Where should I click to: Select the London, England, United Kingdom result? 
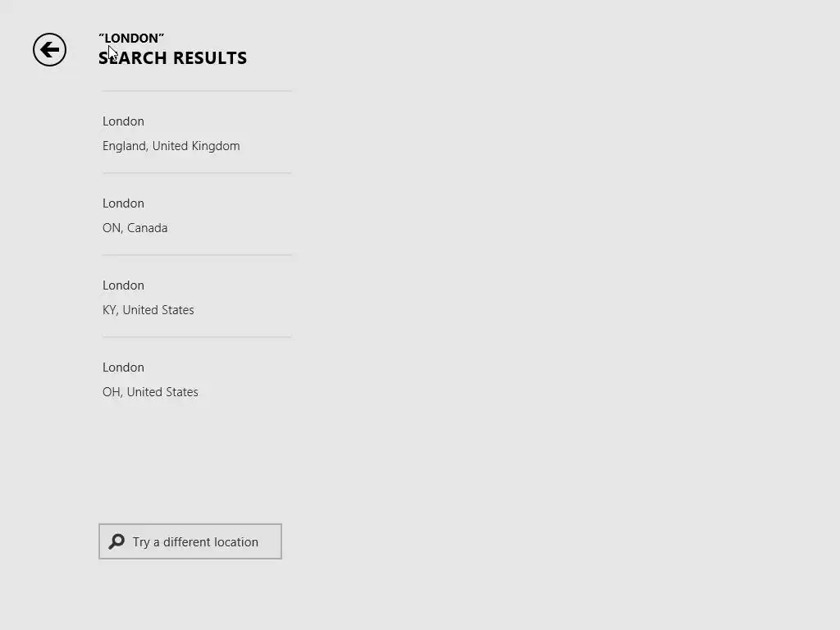[x=197, y=133]
